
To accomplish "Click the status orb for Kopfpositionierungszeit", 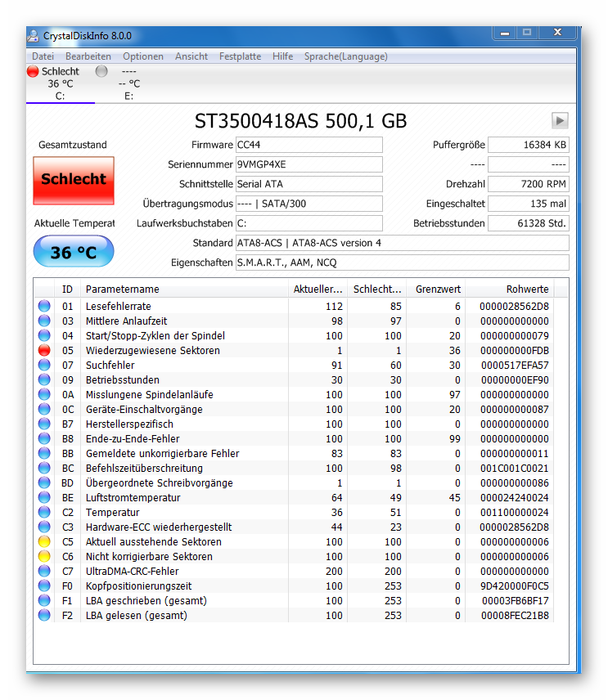I will click(44, 586).
